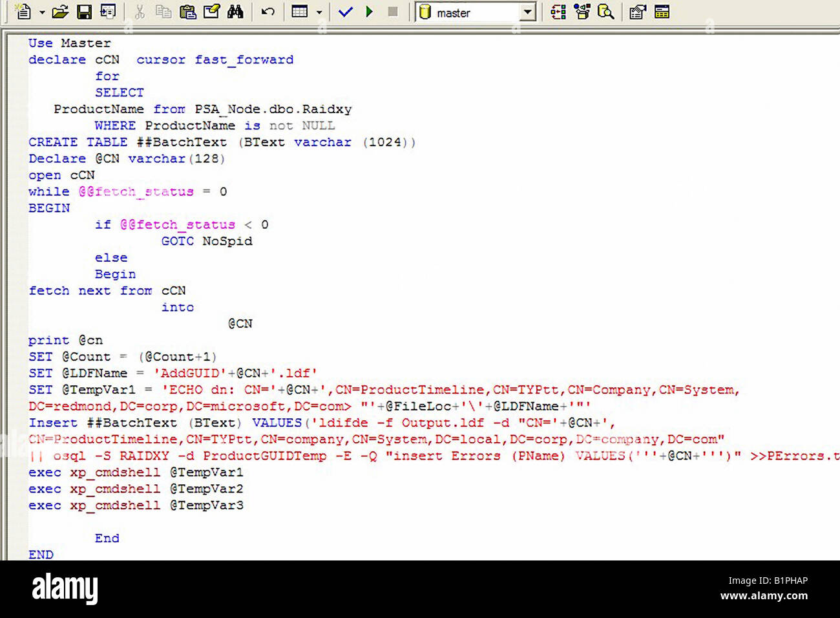Click the indented 'End' line
This screenshot has width=840, height=618.
[x=107, y=538]
